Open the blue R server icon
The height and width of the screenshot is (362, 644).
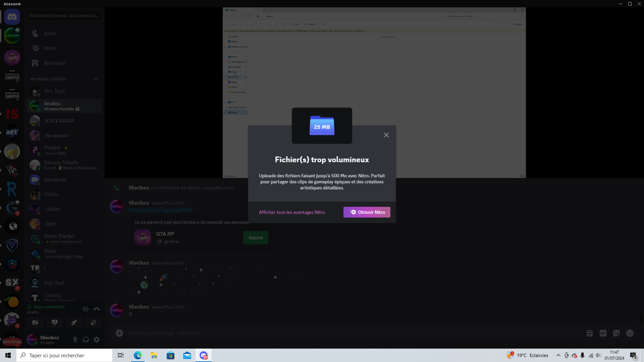click(x=12, y=189)
